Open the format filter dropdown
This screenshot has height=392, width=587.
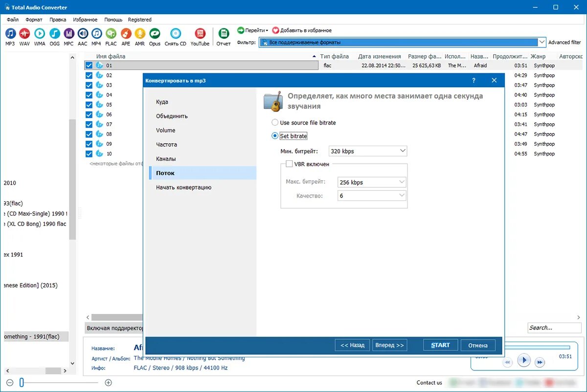point(542,42)
